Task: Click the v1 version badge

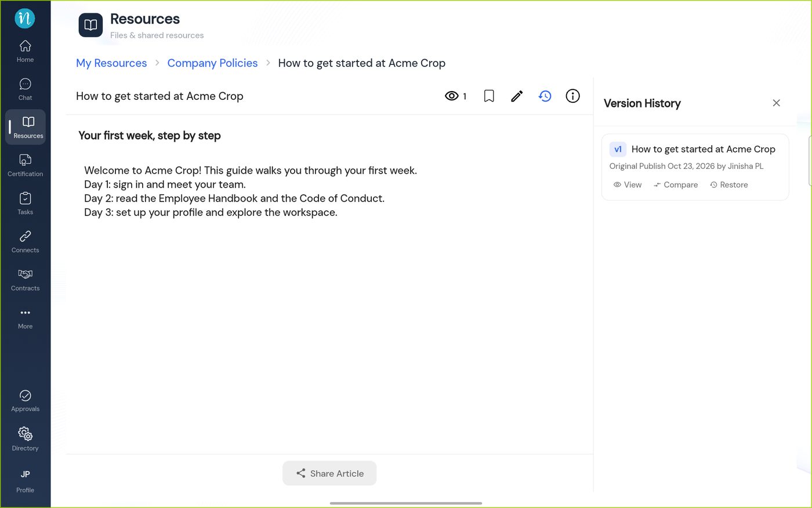Action: [x=618, y=149]
